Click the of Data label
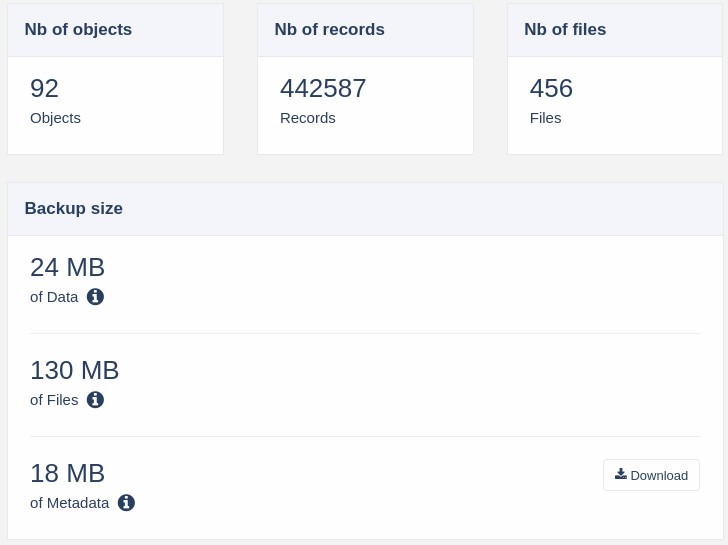728x545 pixels. 54,297
